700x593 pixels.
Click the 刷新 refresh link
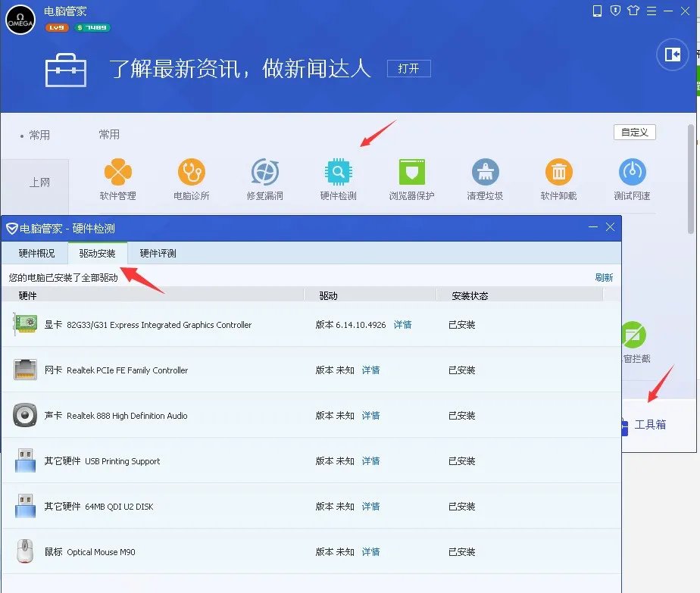coord(604,277)
